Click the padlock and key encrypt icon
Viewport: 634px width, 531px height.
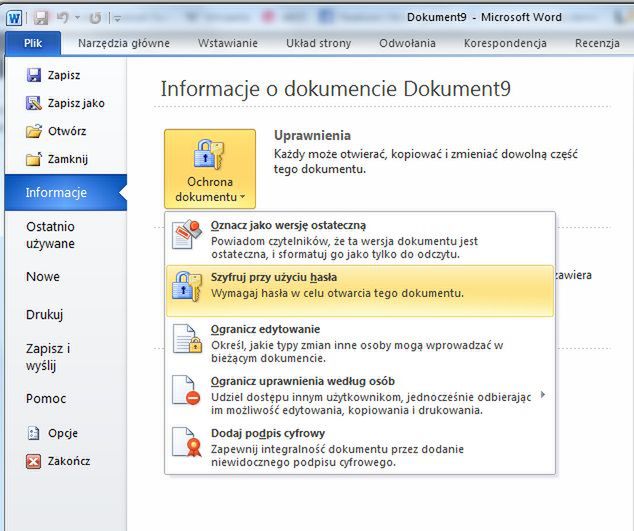coord(187,286)
